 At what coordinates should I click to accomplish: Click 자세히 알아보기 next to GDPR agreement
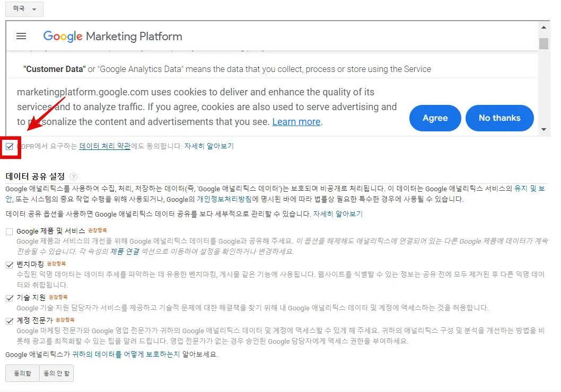pyautogui.click(x=209, y=146)
